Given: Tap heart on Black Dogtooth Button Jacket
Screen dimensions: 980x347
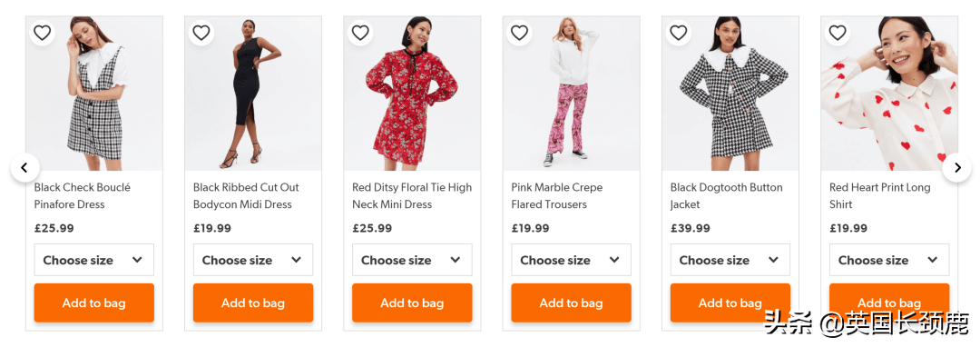Looking at the screenshot, I should pyautogui.click(x=679, y=33).
